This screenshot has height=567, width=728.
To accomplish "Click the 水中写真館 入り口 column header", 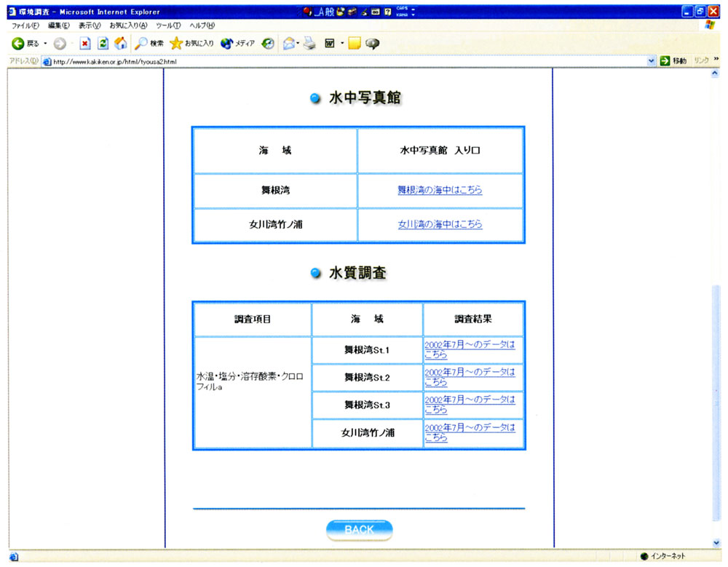I will coord(440,150).
